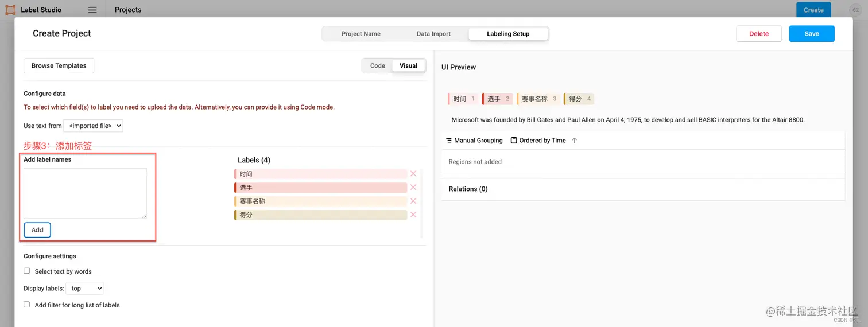The width and height of the screenshot is (868, 327).
Task: Click the Browse Templates button
Action: coord(59,65)
